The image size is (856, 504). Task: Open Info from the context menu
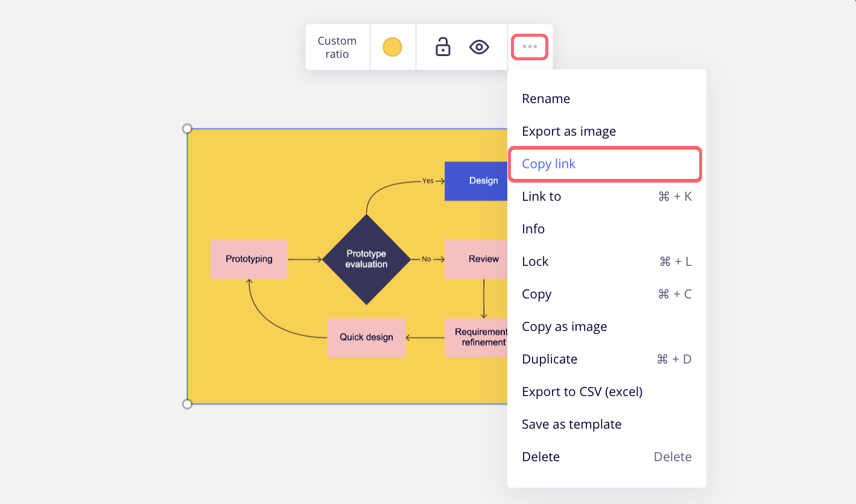point(533,229)
